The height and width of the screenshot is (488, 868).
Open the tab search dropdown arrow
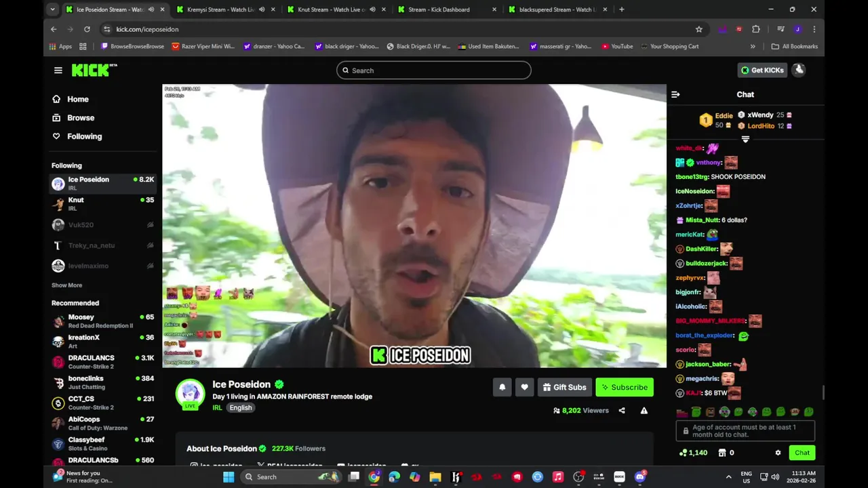[53, 9]
